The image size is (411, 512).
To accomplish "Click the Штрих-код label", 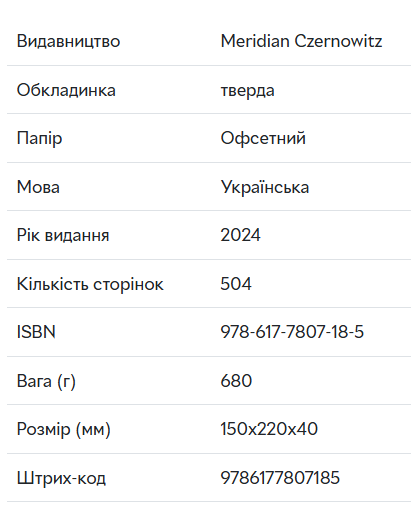I will (x=61, y=478).
